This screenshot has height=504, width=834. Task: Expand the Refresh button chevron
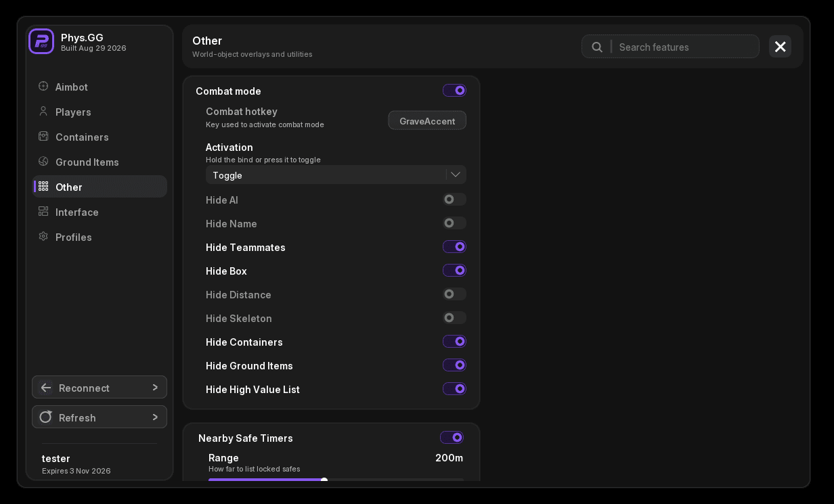[x=155, y=417]
